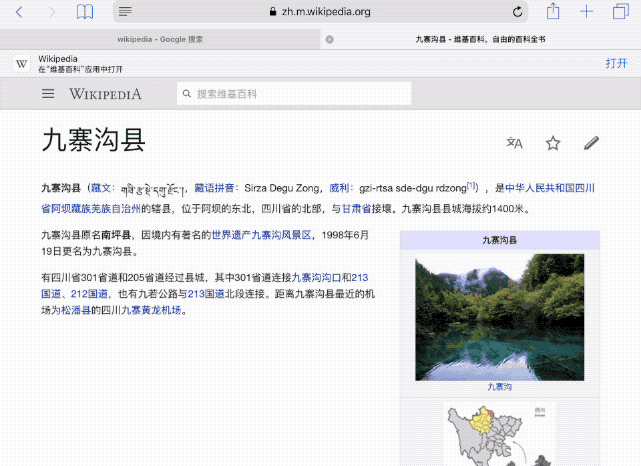Open the 藏语拼音 link

coord(214,188)
